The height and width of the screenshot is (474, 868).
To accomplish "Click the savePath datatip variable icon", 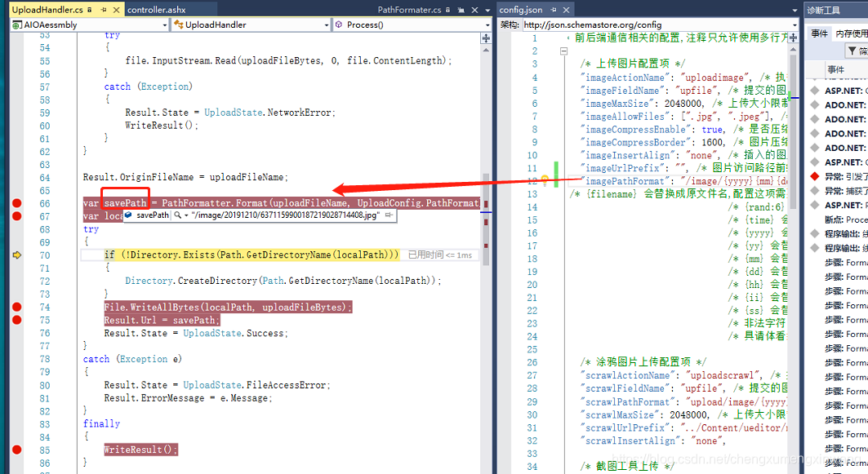I will pos(128,215).
